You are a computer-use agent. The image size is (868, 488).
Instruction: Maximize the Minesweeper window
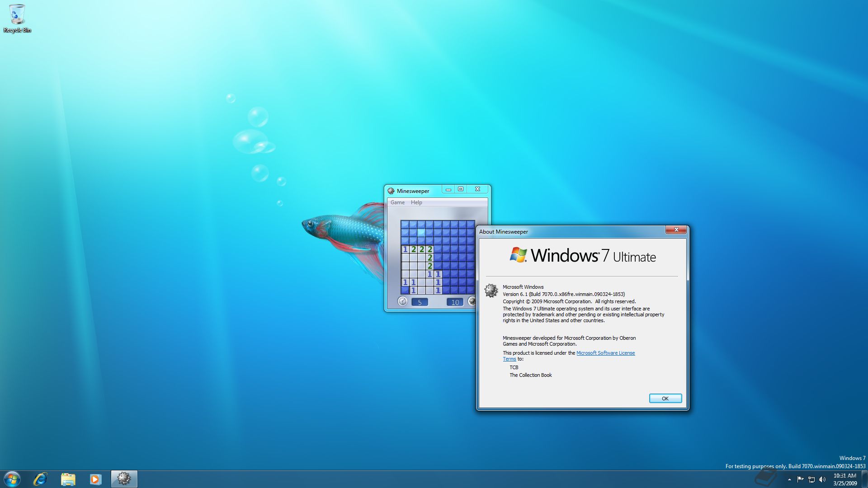pos(461,189)
